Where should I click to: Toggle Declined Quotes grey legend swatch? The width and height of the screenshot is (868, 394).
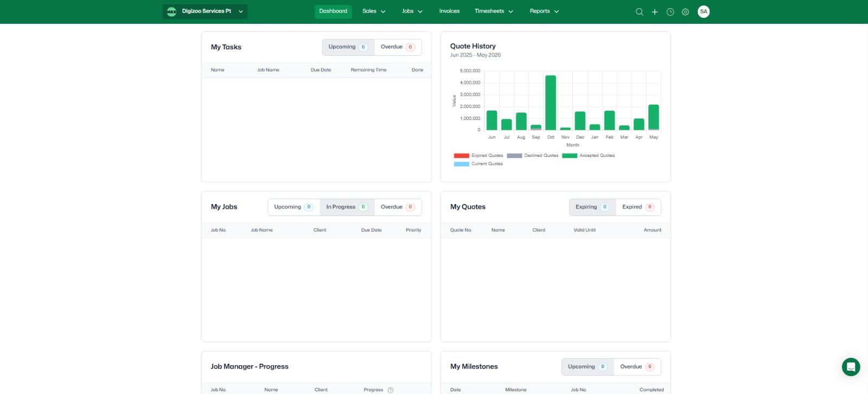point(514,156)
